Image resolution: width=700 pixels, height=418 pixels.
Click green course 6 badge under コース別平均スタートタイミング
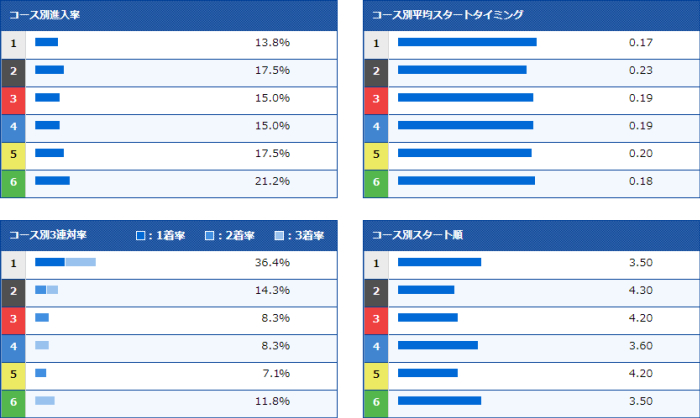click(x=375, y=181)
